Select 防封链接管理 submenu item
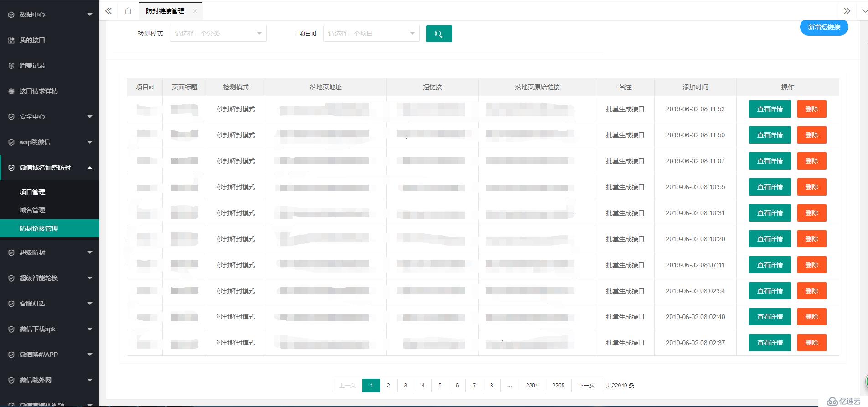The image size is (868, 407). tap(50, 228)
